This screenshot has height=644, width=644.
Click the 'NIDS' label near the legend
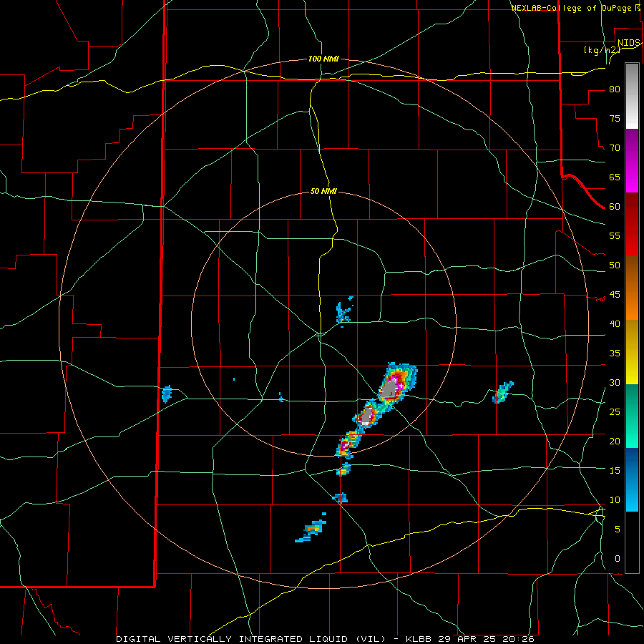click(x=629, y=43)
